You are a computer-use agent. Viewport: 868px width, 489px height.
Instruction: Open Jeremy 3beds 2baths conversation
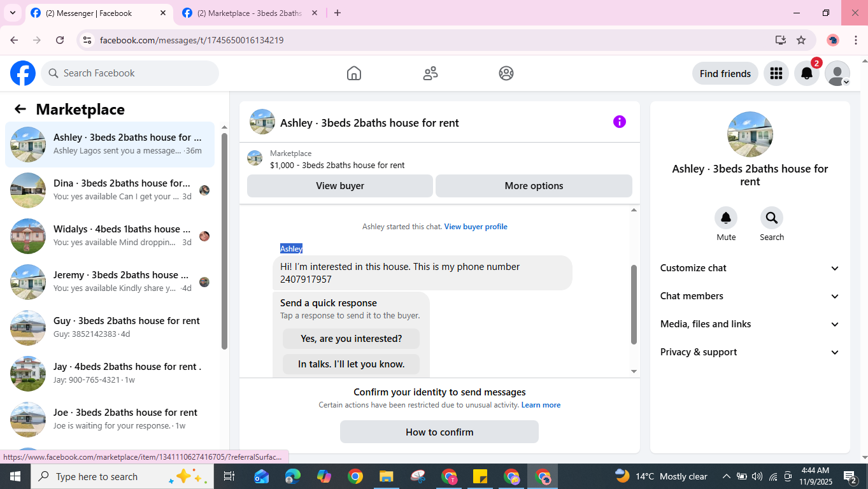(110, 282)
